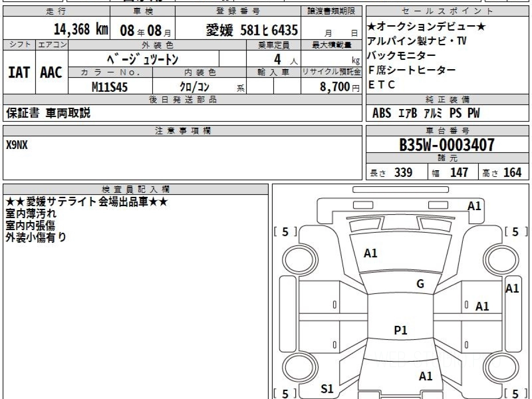Select the P1 mark on the car roof
This screenshot has width=532, height=399.
401,330
